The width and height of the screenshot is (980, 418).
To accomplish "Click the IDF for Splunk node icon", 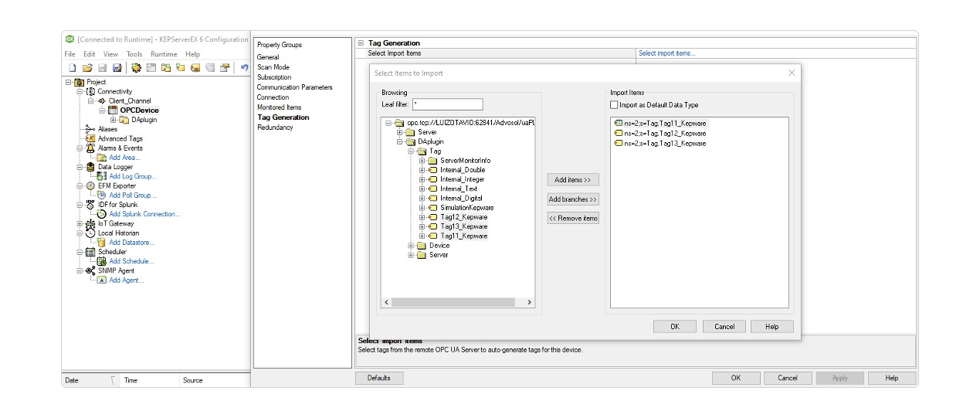I will [x=90, y=205].
